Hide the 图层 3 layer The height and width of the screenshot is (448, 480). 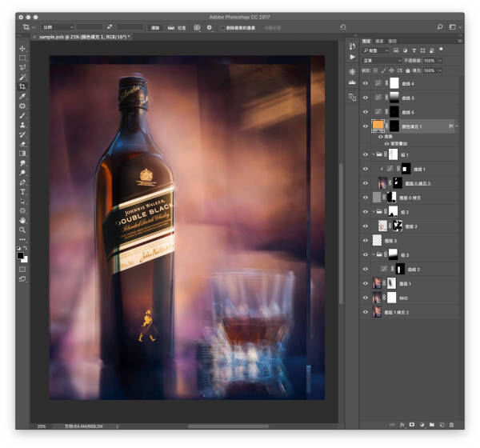click(x=366, y=240)
